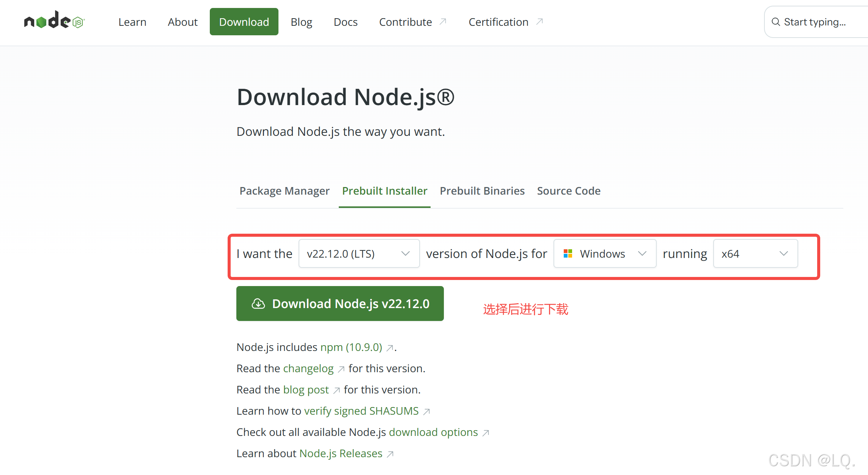Open the verify signed SHASUMS link

(x=362, y=411)
